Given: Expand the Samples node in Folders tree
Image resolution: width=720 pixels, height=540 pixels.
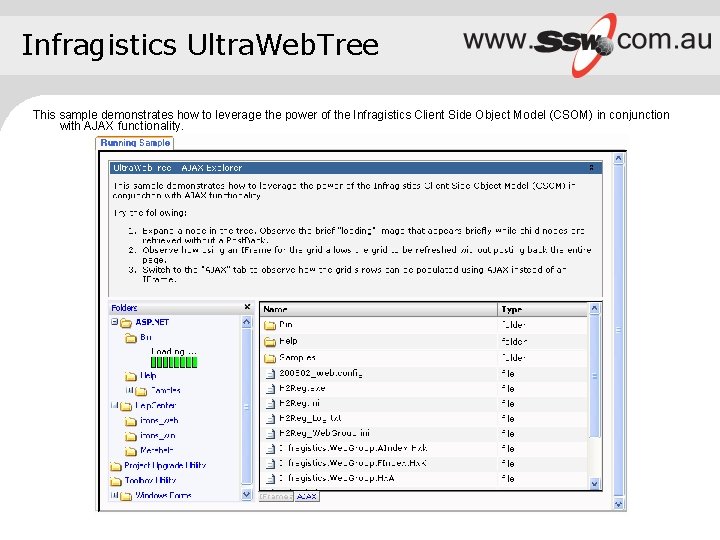Looking at the screenshot, I should 129,390.
